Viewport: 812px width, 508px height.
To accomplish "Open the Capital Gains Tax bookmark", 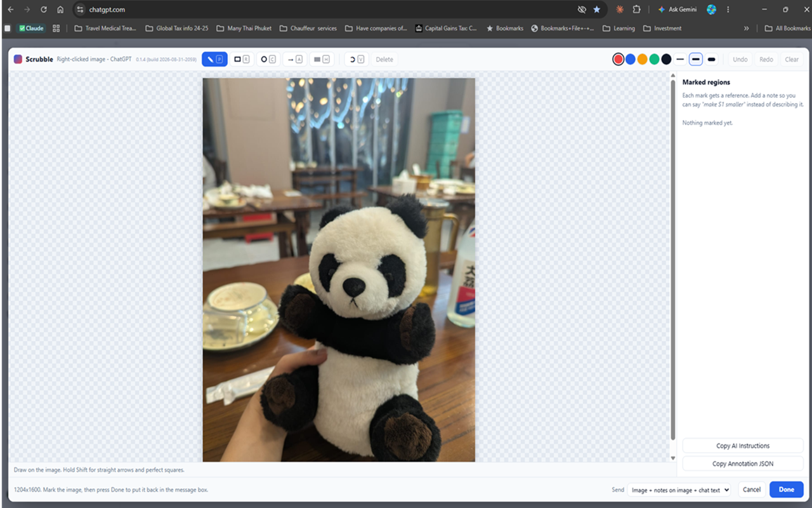I will point(446,28).
